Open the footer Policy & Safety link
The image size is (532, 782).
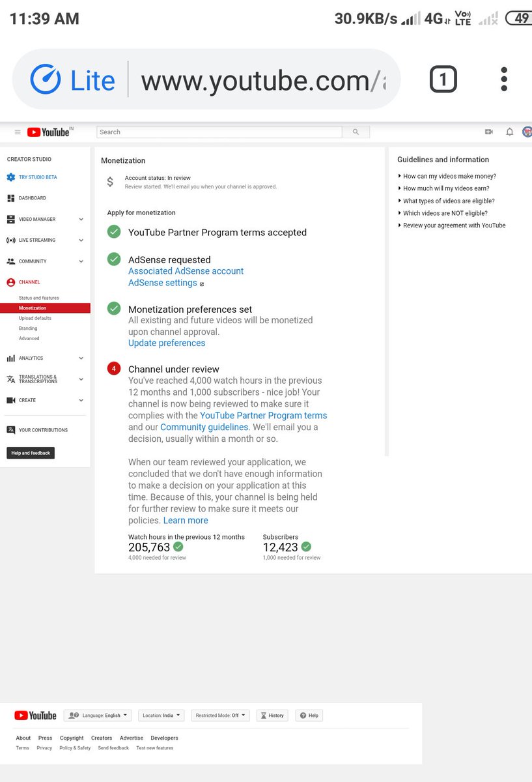pyautogui.click(x=75, y=748)
